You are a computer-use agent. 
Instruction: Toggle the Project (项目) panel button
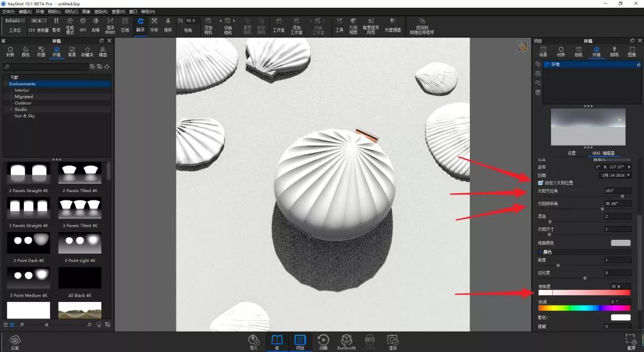click(300, 342)
